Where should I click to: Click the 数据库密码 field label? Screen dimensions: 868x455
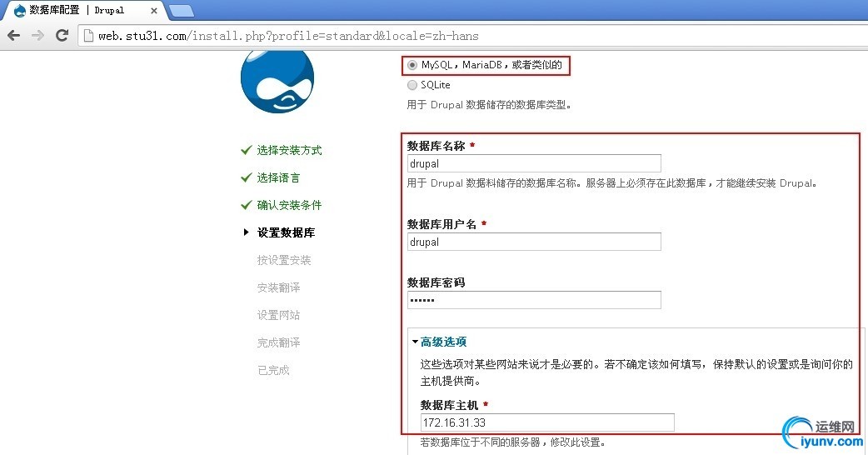[x=436, y=282]
